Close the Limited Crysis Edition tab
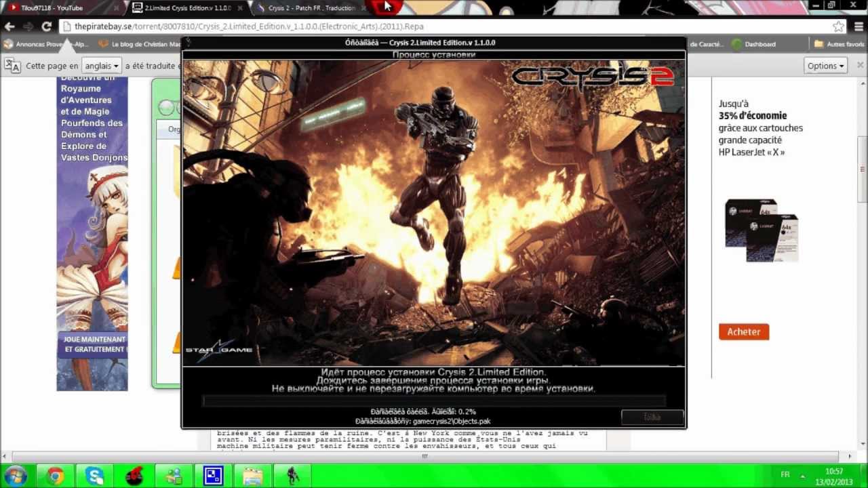Image resolution: width=868 pixels, height=488 pixels. pos(239,8)
